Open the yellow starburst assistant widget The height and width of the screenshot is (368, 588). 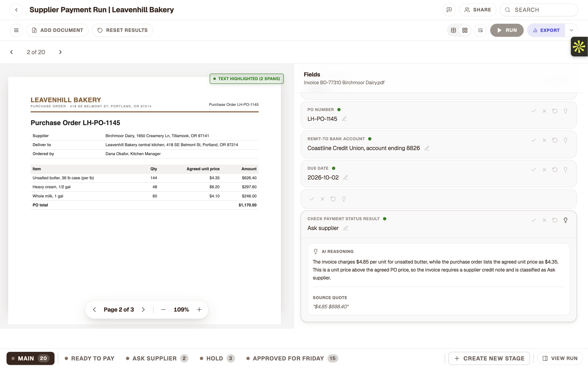point(579,46)
